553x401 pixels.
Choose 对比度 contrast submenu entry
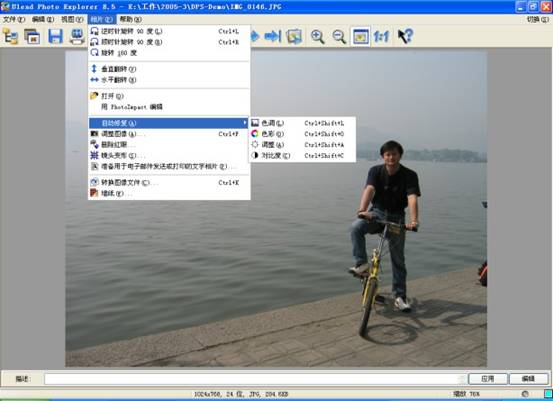pyautogui.click(x=302, y=156)
